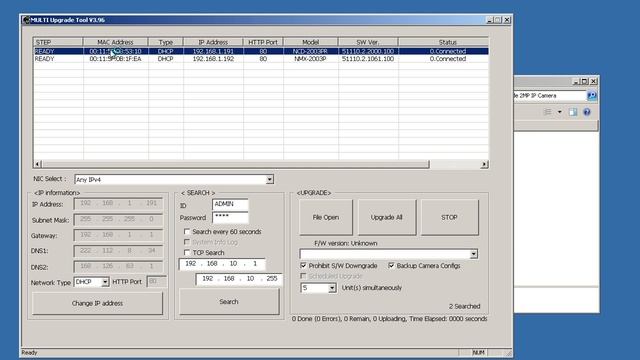This screenshot has height=360, width=640.
Task: Sort by the STEP column header
Action: [x=58, y=42]
